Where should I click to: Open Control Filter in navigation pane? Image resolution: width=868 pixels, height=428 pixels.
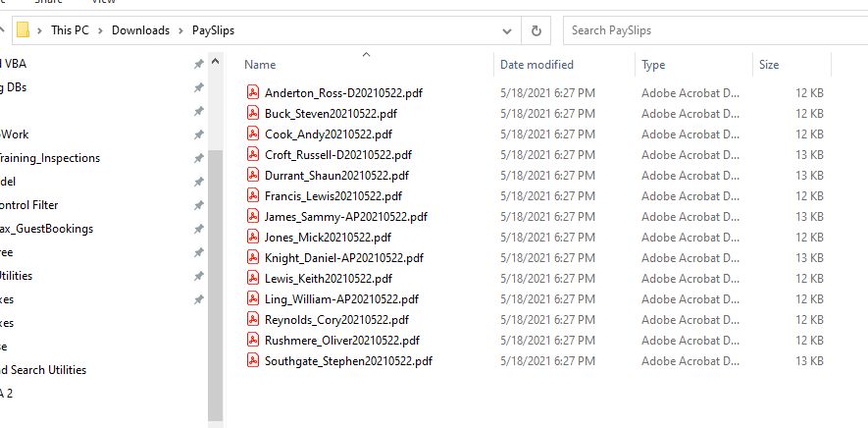(x=28, y=205)
